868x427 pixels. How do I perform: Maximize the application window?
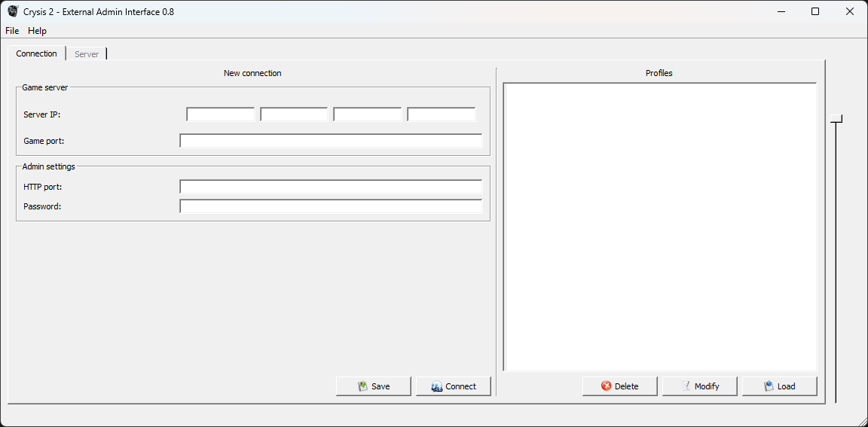point(815,11)
